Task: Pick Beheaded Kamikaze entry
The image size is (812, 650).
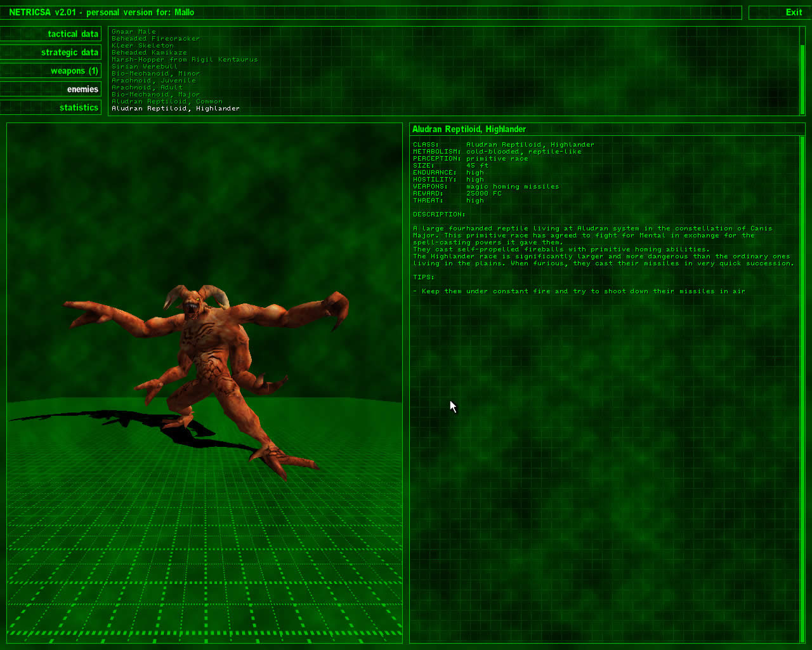Action: pyautogui.click(x=149, y=53)
